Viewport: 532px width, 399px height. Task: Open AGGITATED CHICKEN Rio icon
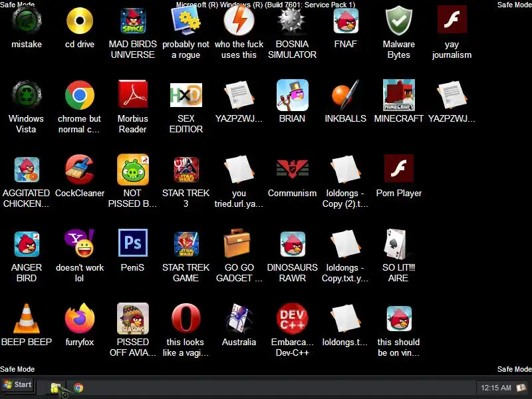(x=27, y=170)
